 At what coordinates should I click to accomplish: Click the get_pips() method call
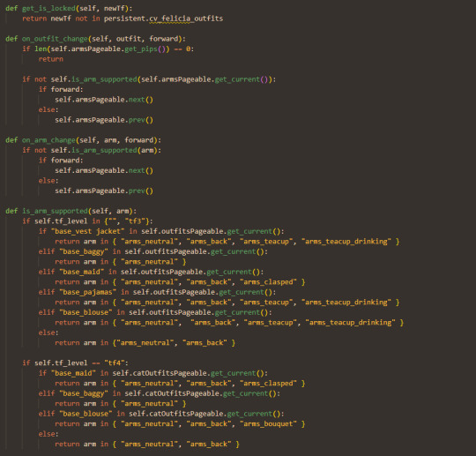tap(147, 49)
